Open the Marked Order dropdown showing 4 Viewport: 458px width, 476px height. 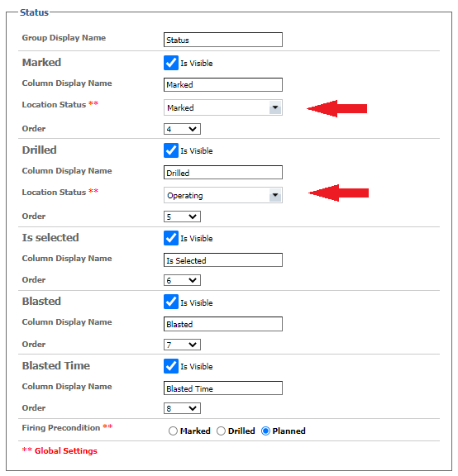[182, 129]
